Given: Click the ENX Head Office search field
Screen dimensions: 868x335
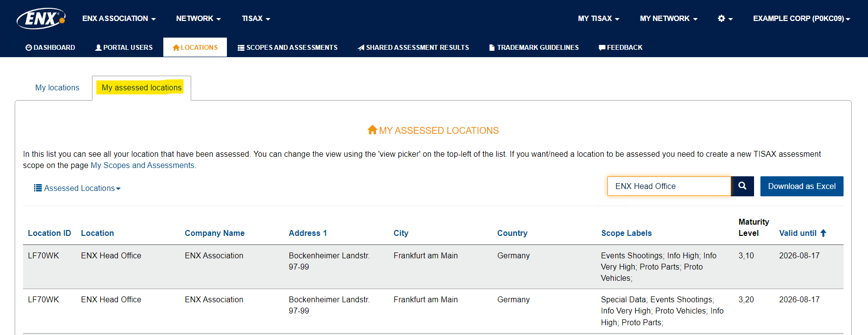Looking at the screenshot, I should (x=669, y=186).
